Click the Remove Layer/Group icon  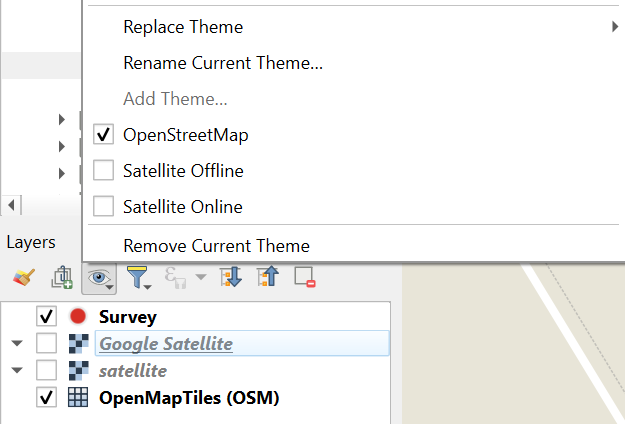click(x=305, y=277)
